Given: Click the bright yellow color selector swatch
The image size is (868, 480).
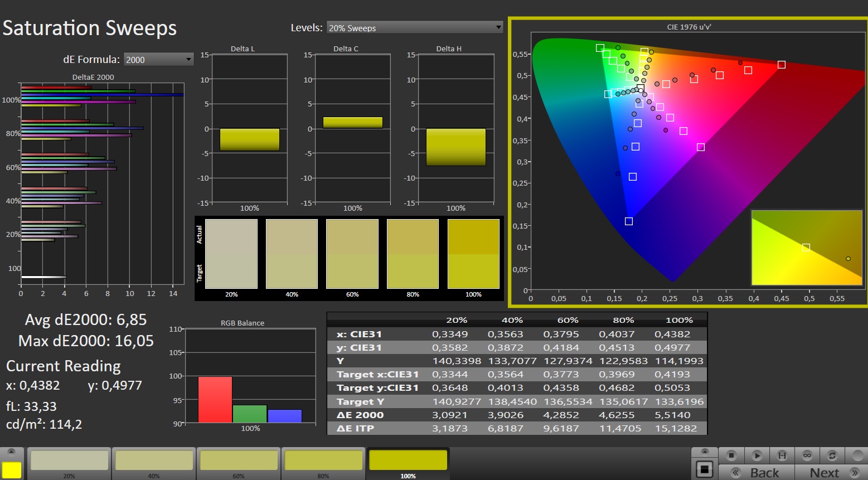Looking at the screenshot, I should [11, 469].
